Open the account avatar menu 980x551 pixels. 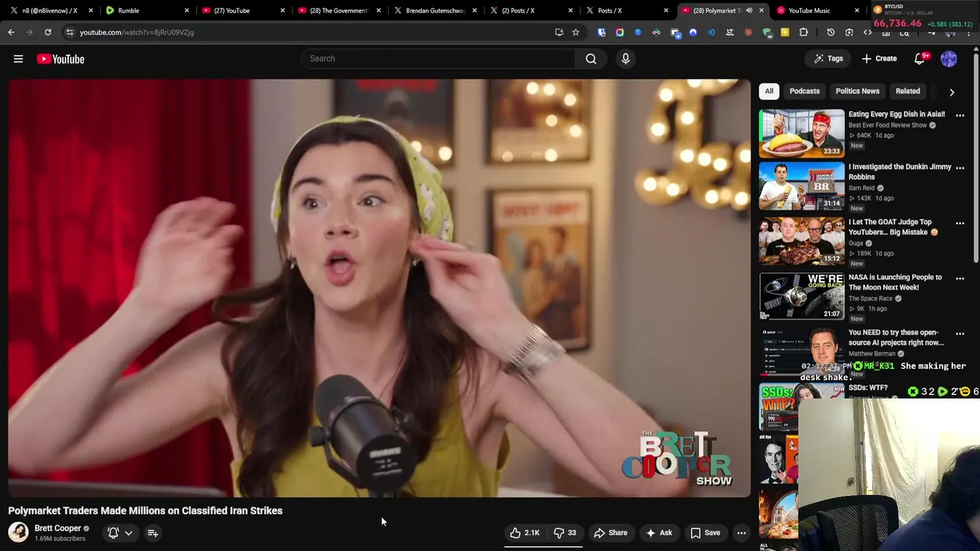pos(949,59)
